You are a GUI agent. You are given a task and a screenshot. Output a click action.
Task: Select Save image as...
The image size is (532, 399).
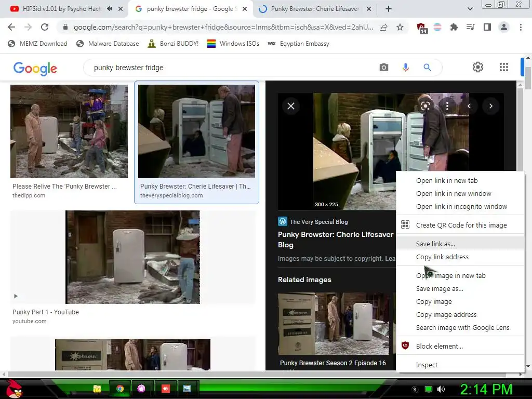(x=460, y=288)
